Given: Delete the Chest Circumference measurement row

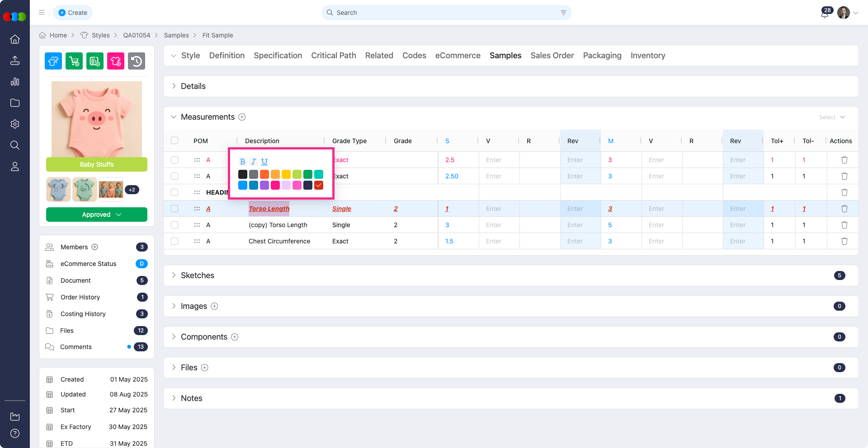Looking at the screenshot, I should 844,241.
